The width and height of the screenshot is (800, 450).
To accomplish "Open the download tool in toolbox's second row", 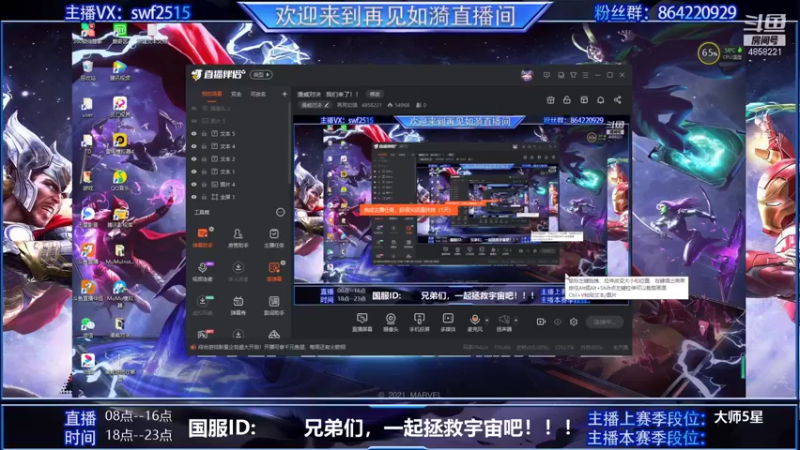I will [238, 271].
